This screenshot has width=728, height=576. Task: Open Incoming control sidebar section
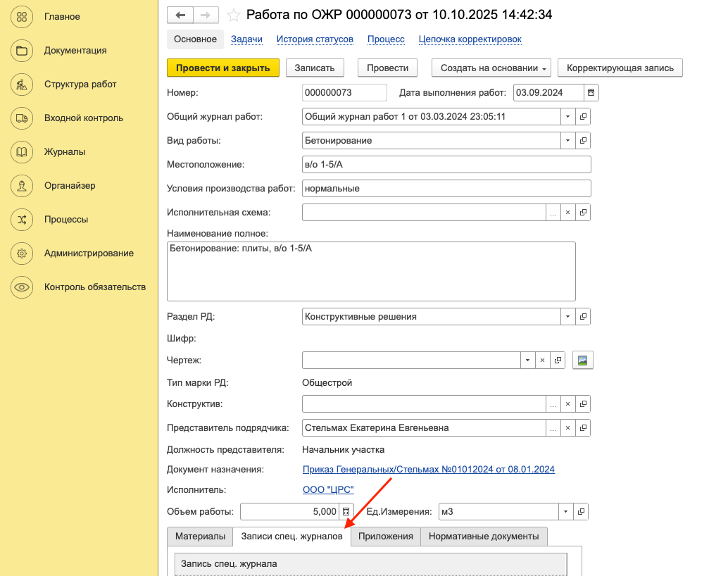tap(83, 118)
